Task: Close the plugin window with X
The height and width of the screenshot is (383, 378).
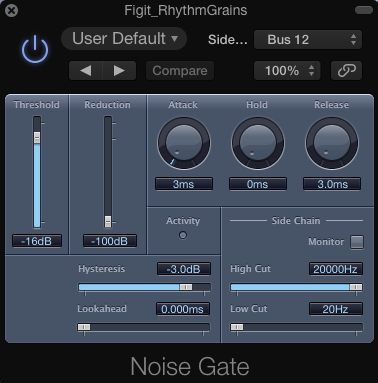Action: (12, 10)
